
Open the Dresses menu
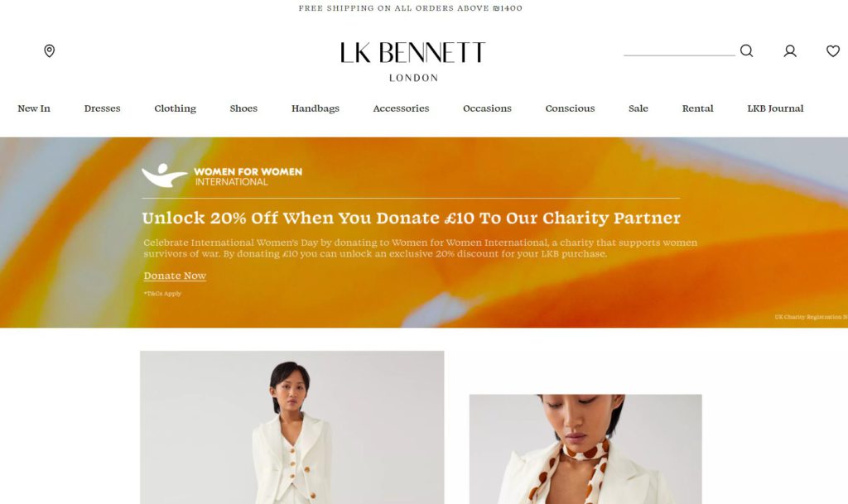pyautogui.click(x=102, y=108)
